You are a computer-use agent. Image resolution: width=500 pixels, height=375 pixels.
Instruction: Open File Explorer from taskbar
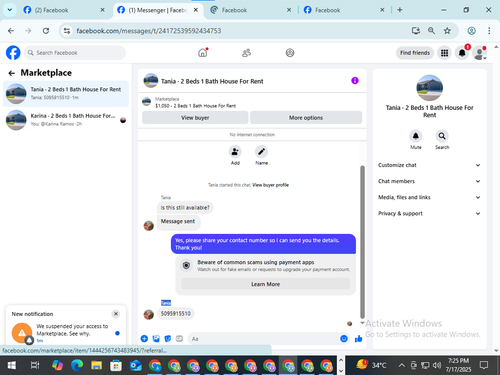point(96,365)
